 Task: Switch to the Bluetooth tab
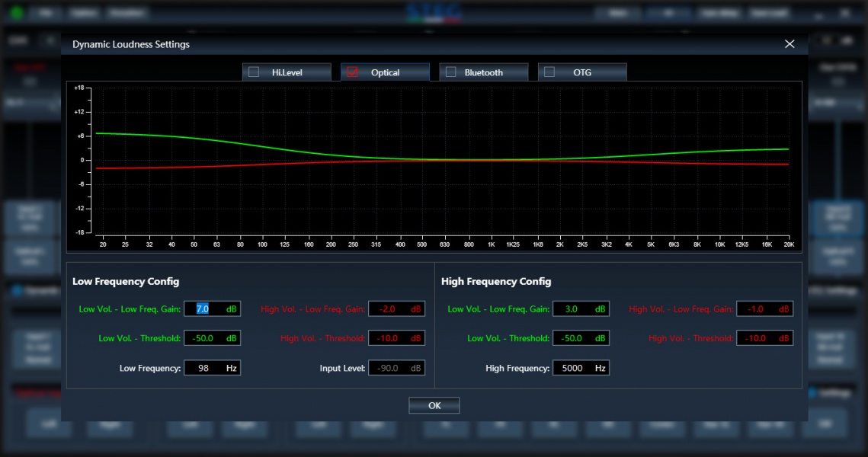[483, 72]
